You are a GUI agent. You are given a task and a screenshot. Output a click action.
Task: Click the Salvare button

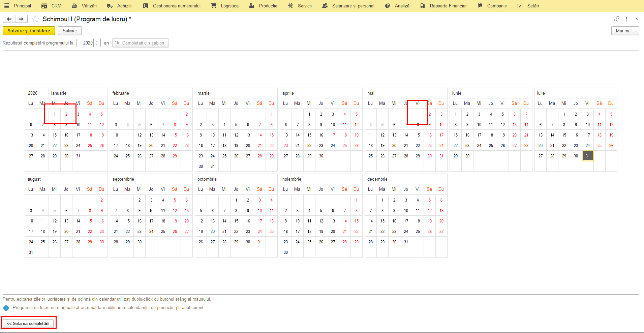click(70, 31)
